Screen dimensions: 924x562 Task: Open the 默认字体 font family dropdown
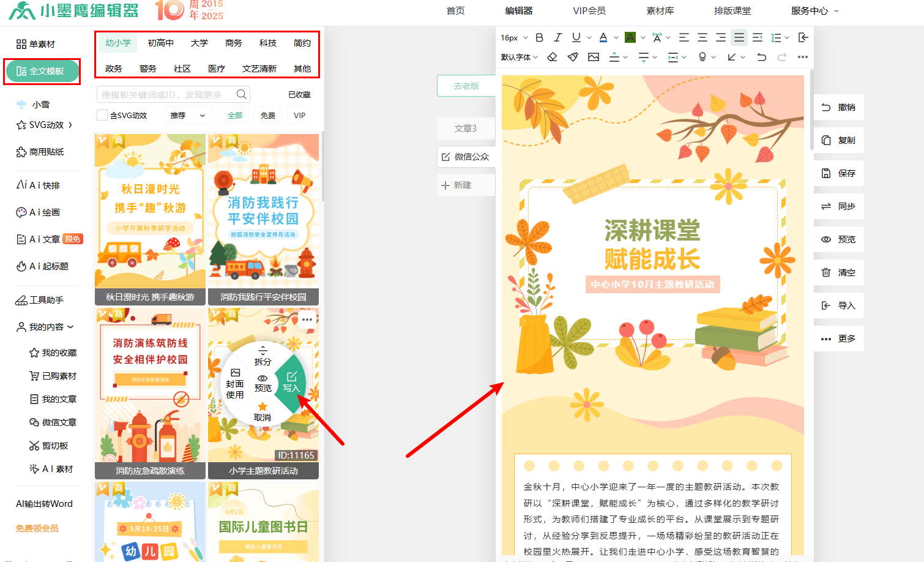pos(516,56)
